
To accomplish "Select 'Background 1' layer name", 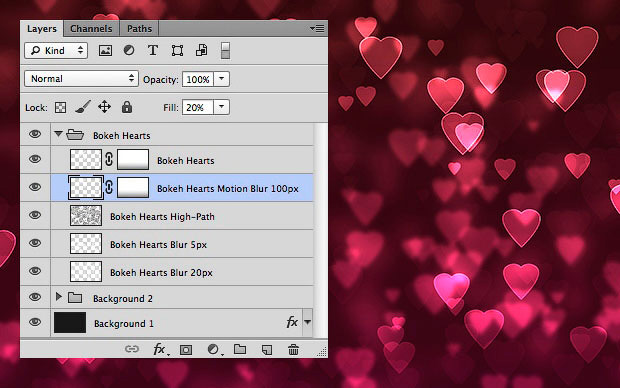I will click(123, 324).
